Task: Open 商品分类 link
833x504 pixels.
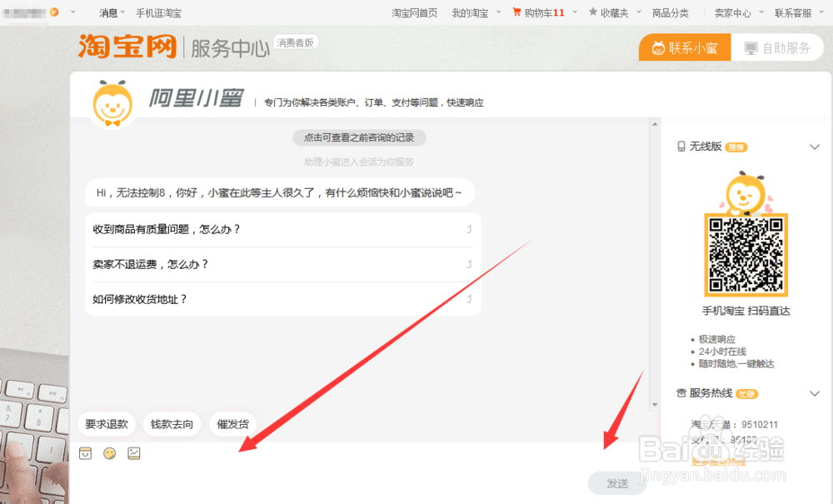Action: 671,12
